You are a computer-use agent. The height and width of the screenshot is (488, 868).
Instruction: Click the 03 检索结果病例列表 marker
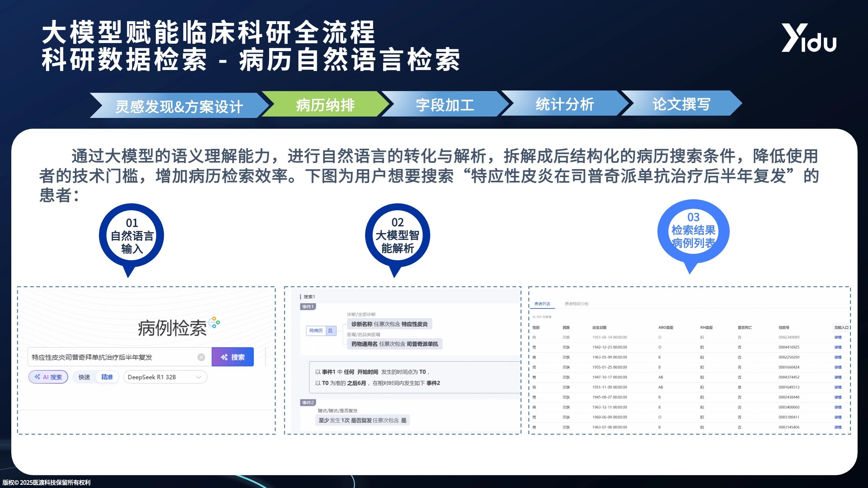coord(693,231)
